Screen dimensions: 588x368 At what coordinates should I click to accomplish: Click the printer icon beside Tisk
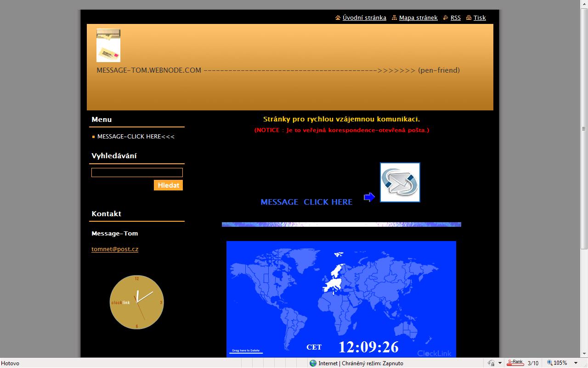pyautogui.click(x=469, y=18)
